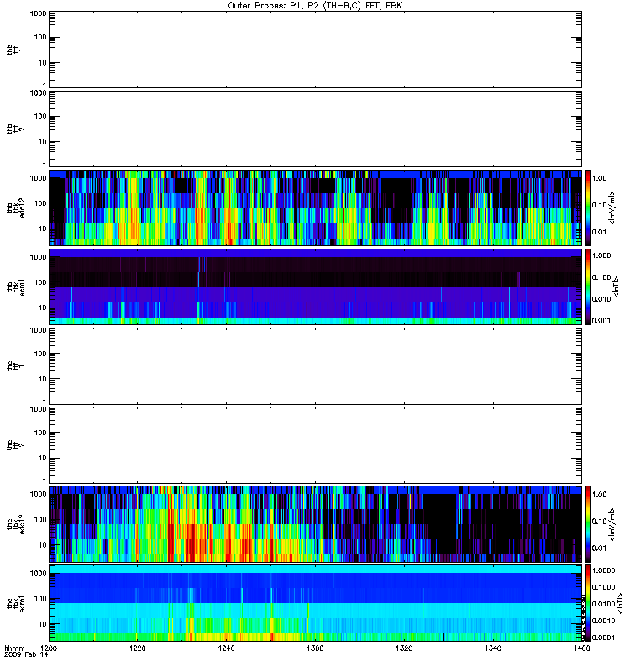Click the '1.00' tick on thc edc12 colorbar
This screenshot has height=672, width=630.
[x=600, y=495]
